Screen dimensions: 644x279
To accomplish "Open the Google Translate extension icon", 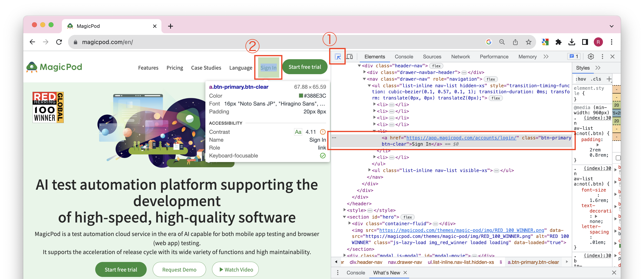I will tap(545, 42).
